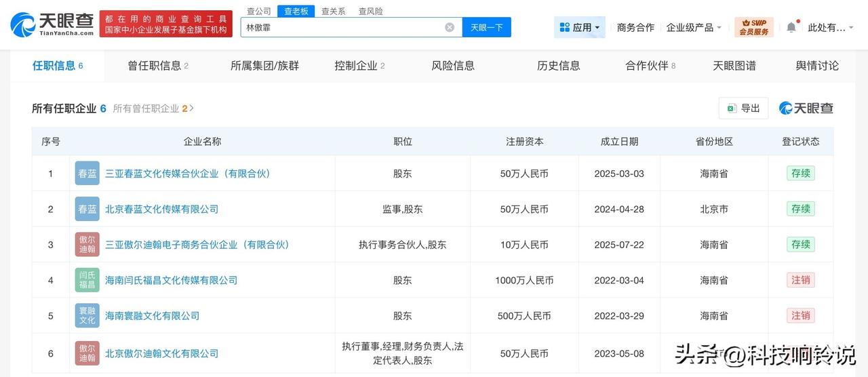Click the SVIP 会员服务 badge

coord(754,27)
